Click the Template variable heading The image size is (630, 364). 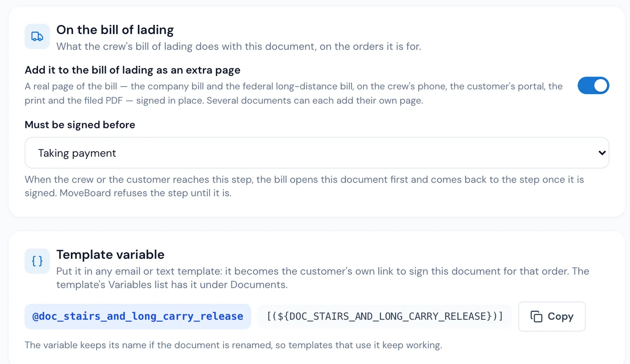(x=110, y=254)
